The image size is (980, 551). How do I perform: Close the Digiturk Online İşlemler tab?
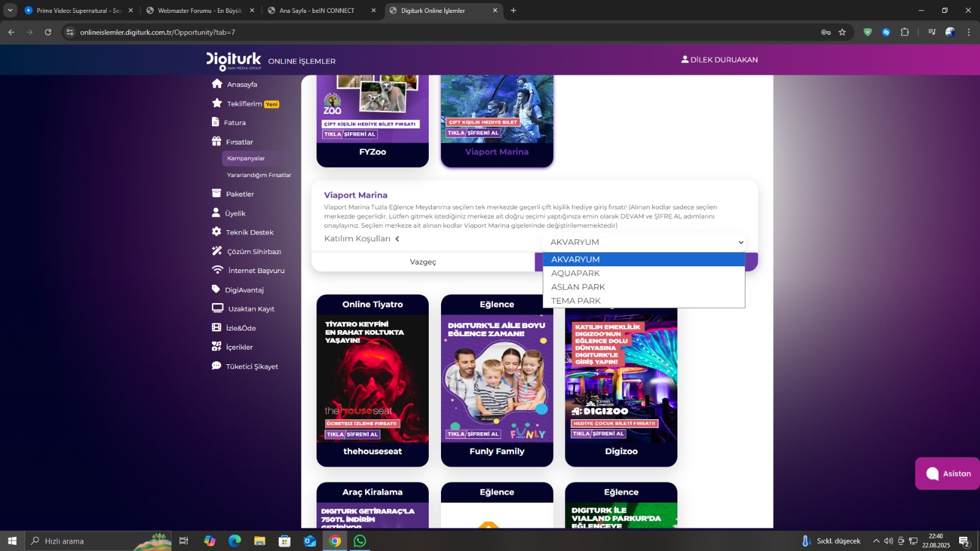[495, 10]
